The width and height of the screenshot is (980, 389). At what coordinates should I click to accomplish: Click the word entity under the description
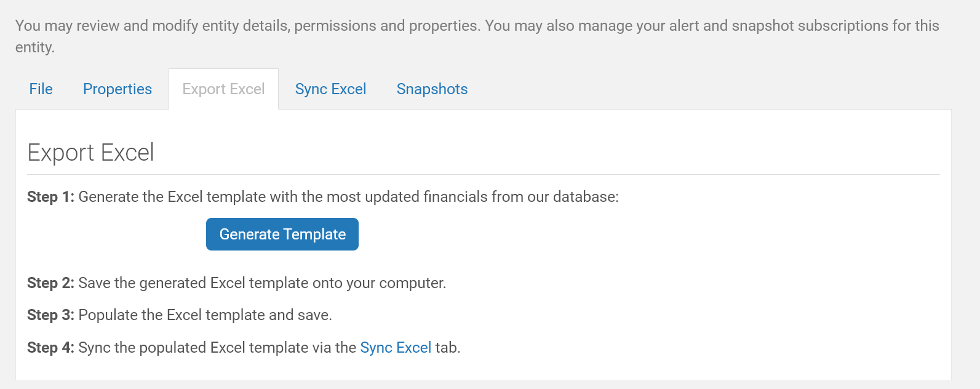35,47
